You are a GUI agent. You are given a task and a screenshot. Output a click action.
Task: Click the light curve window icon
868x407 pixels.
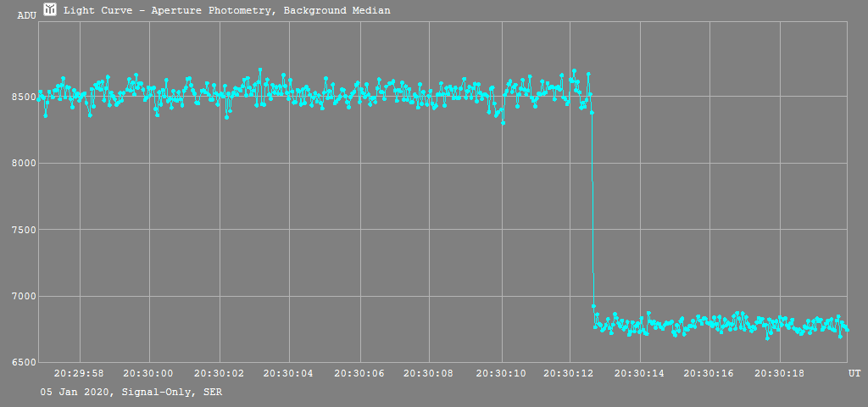click(50, 9)
